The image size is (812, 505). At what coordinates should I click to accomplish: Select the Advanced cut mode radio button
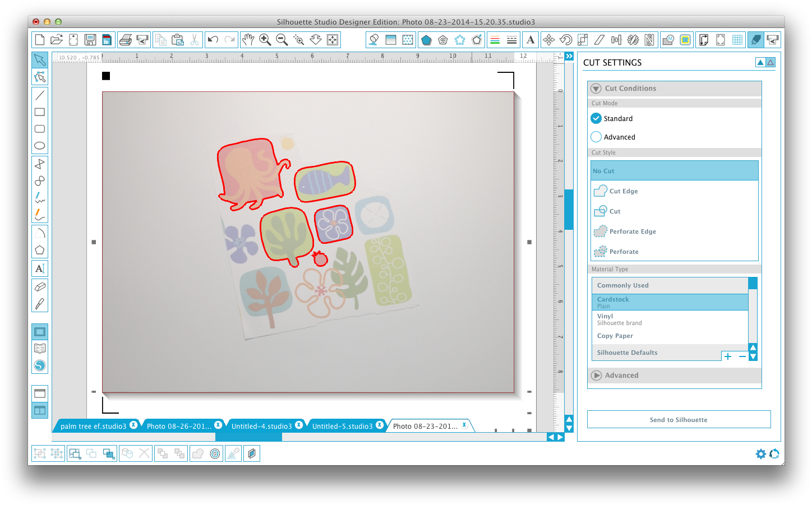(x=596, y=137)
